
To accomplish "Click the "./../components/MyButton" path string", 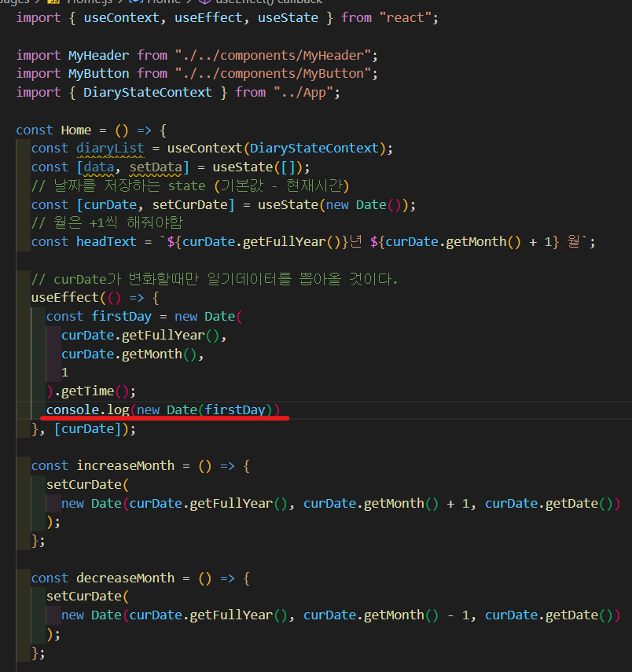I will click(x=273, y=74).
